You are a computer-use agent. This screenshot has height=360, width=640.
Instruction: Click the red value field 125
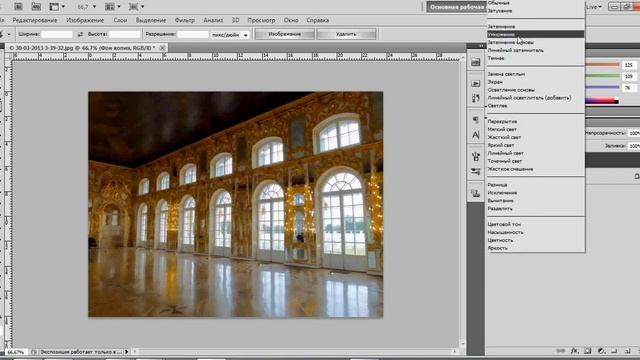pyautogui.click(x=629, y=65)
